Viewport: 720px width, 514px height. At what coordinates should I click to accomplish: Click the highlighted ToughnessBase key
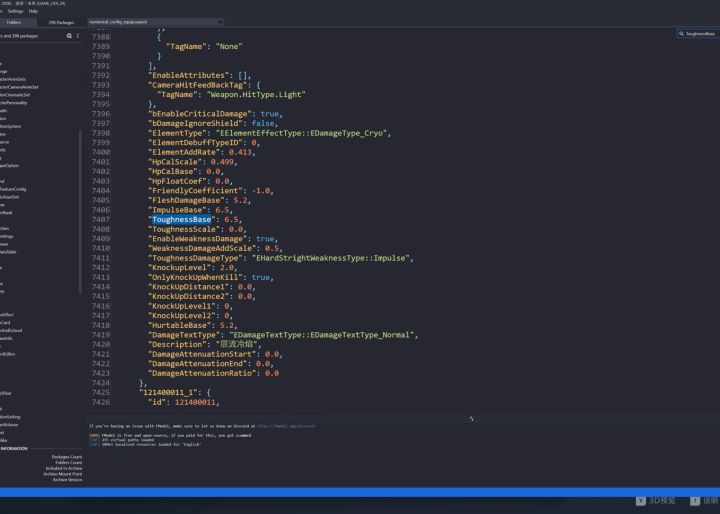pos(181,219)
